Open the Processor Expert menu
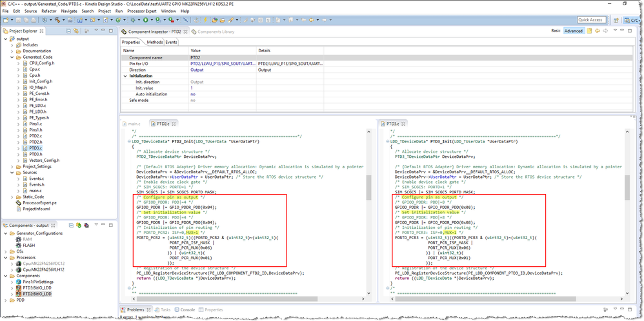Viewport: 644px width, 321px height. tap(142, 11)
